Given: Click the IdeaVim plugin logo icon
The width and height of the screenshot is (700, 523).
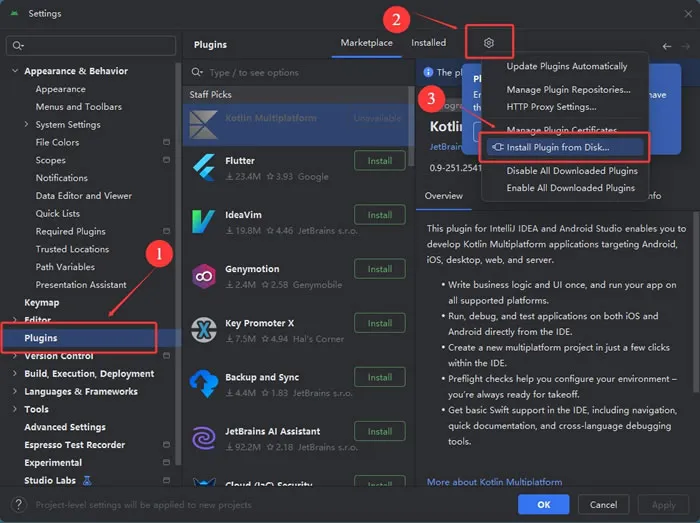Looking at the screenshot, I should (204, 221).
